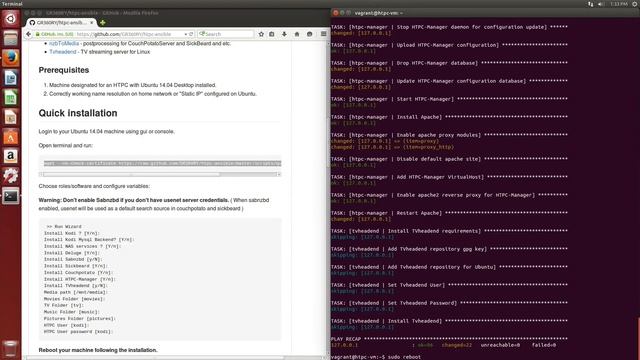
Task: Click the Firefox page bottom horizontal scrollbar
Action: click(x=155, y=358)
